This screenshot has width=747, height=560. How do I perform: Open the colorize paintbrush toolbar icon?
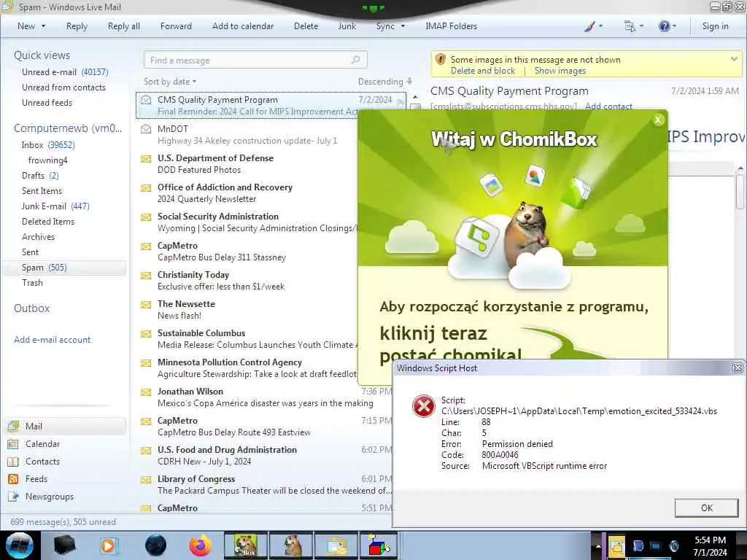tap(589, 27)
